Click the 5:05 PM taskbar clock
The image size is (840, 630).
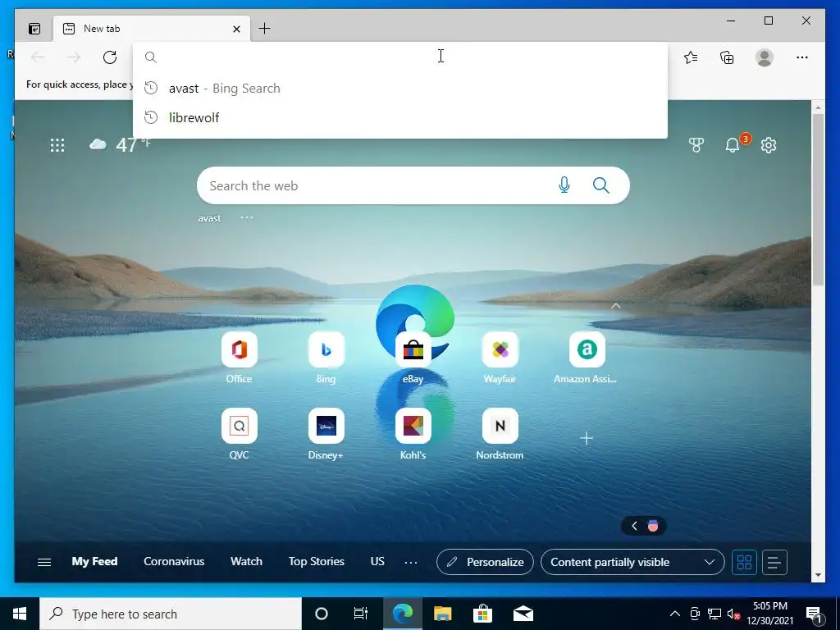(769, 614)
